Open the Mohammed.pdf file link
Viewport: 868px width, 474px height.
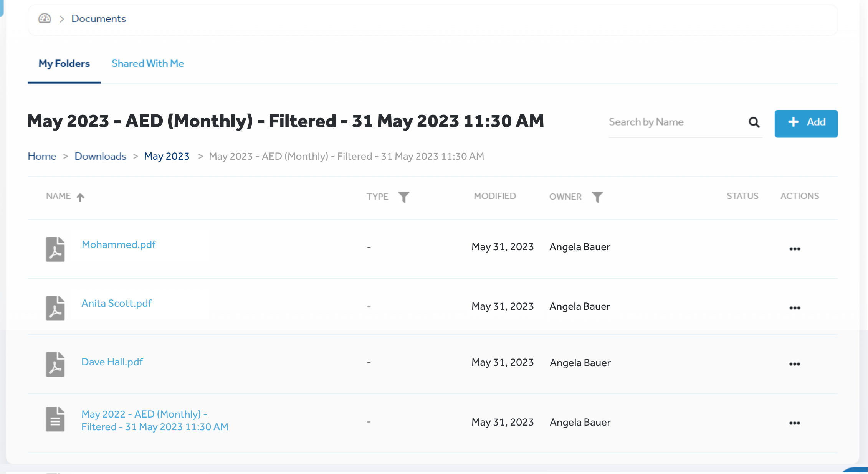coord(119,244)
